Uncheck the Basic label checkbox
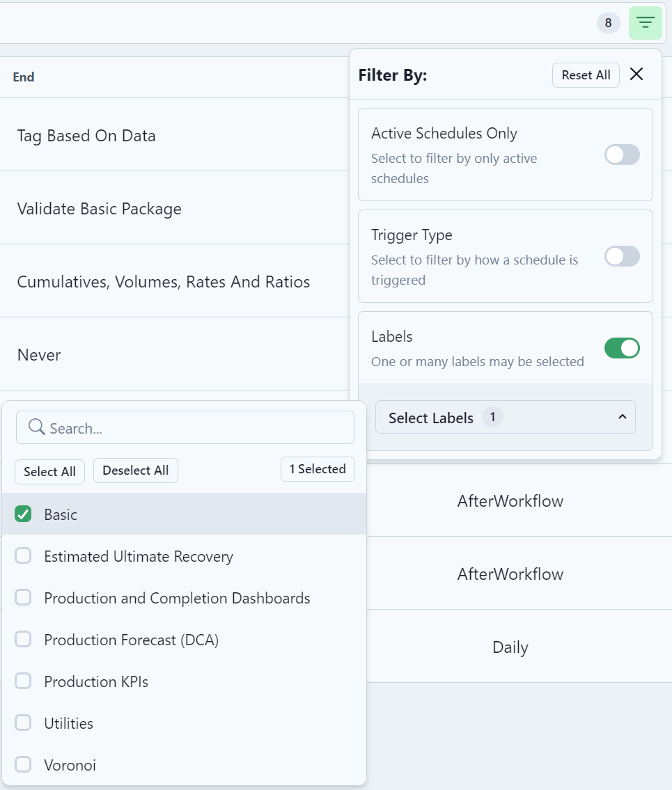The height and width of the screenshot is (790, 672). [24, 514]
